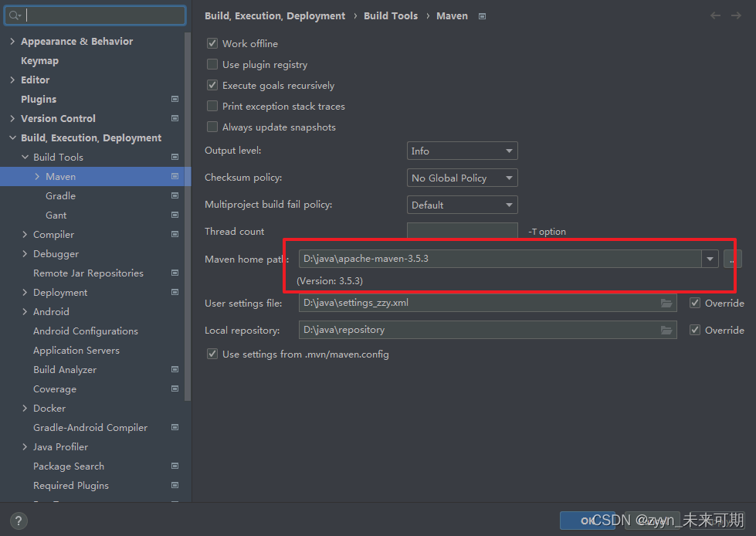Viewport: 756px width, 536px height.
Task: Expand Appearance & Behavior section
Action: 12,42
